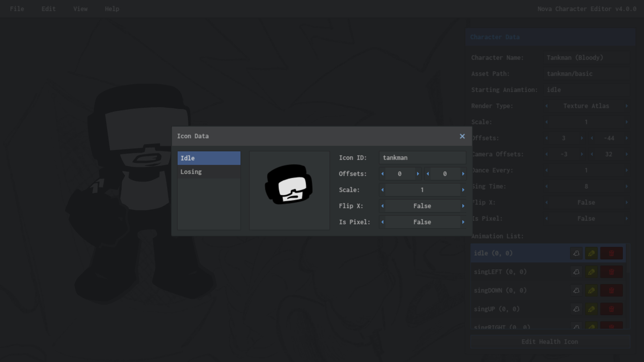
Task: Delete the singLEFT animation
Action: click(x=612, y=272)
